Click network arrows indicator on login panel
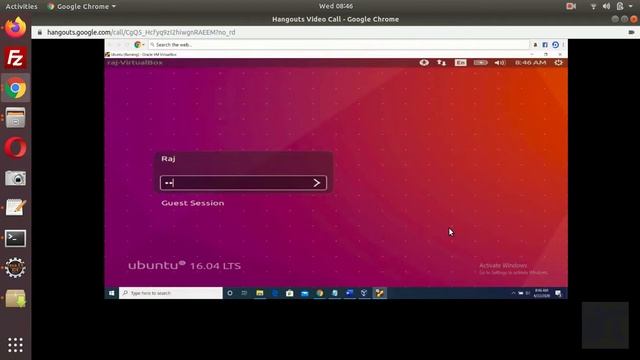 pos(441,62)
